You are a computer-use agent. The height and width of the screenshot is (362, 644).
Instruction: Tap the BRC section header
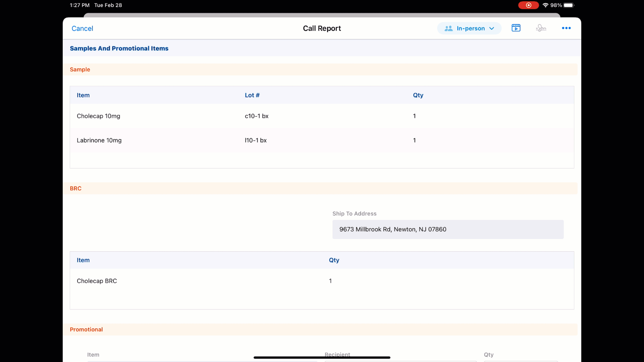75,188
